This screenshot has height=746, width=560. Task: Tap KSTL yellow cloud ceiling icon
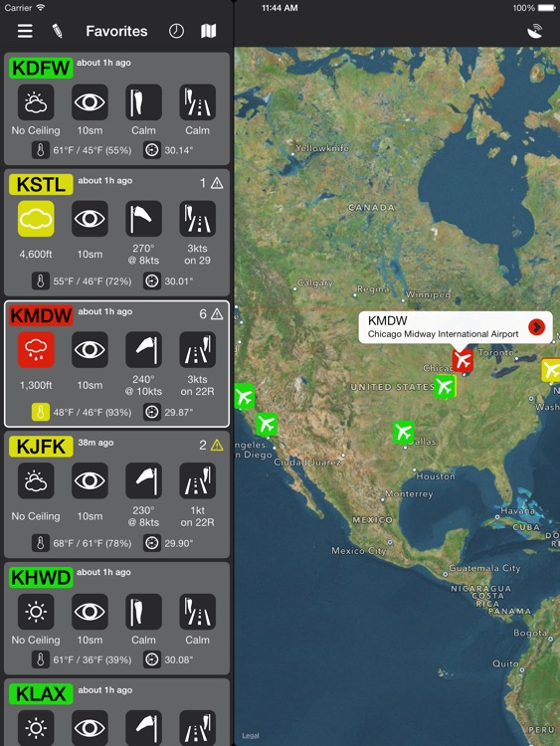point(36,219)
